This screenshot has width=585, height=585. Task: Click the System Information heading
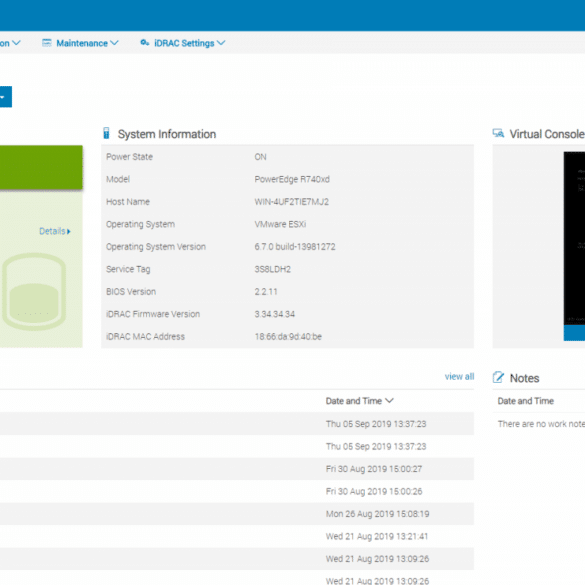pyautogui.click(x=167, y=134)
